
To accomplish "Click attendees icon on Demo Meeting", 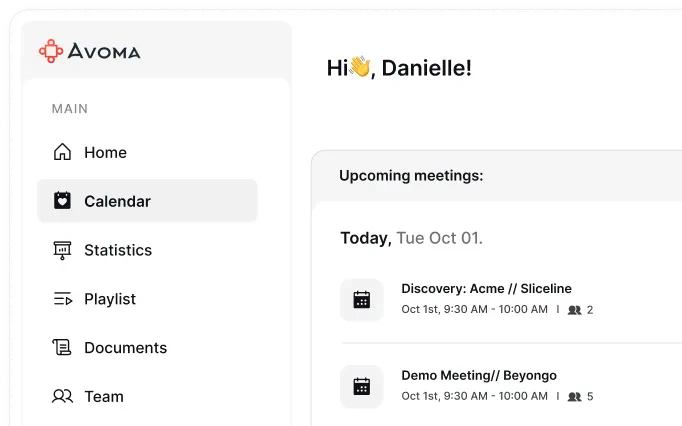I will point(574,397).
